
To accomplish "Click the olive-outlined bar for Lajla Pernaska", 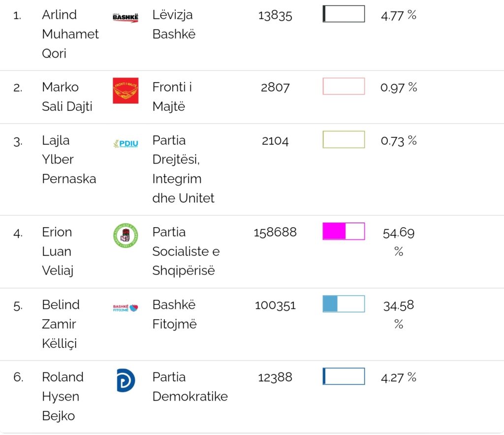I will tap(344, 139).
